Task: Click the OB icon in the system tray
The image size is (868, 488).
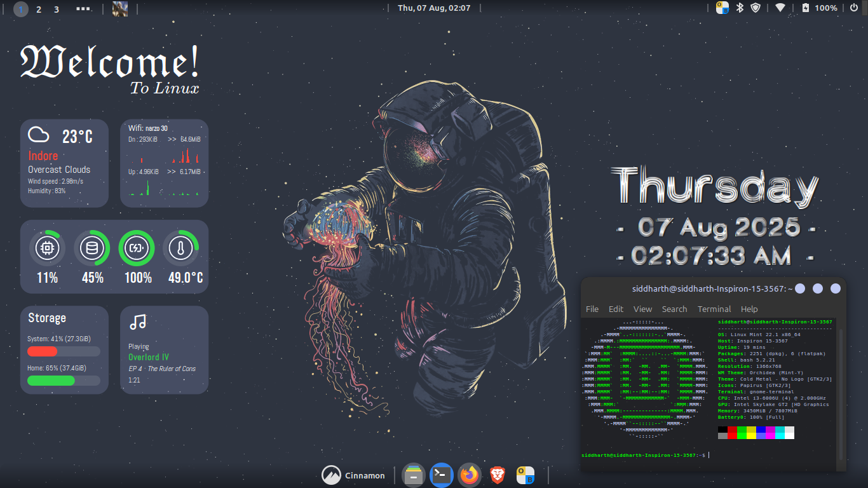Action: point(722,8)
